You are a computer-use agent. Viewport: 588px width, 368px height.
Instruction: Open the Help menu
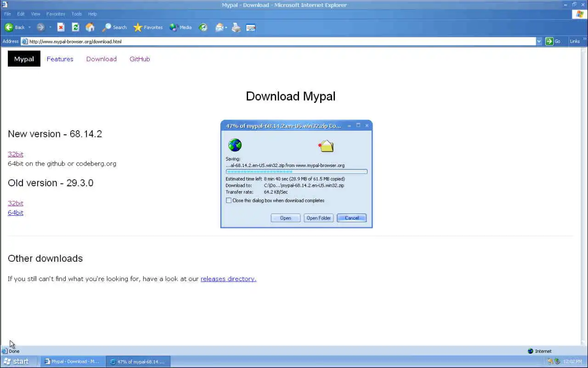(x=92, y=14)
